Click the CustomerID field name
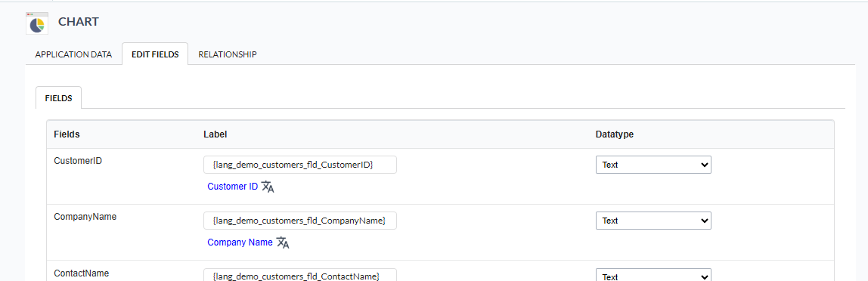The image size is (868, 281). tap(78, 161)
